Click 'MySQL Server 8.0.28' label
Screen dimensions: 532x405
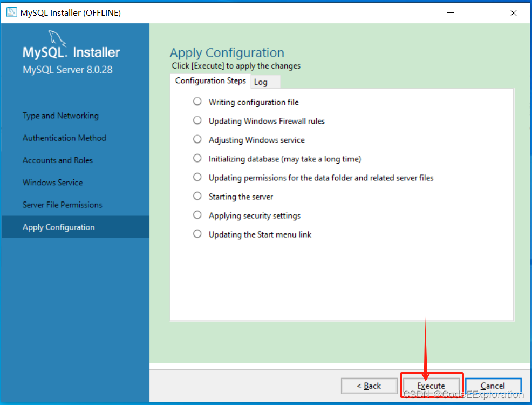pos(67,70)
